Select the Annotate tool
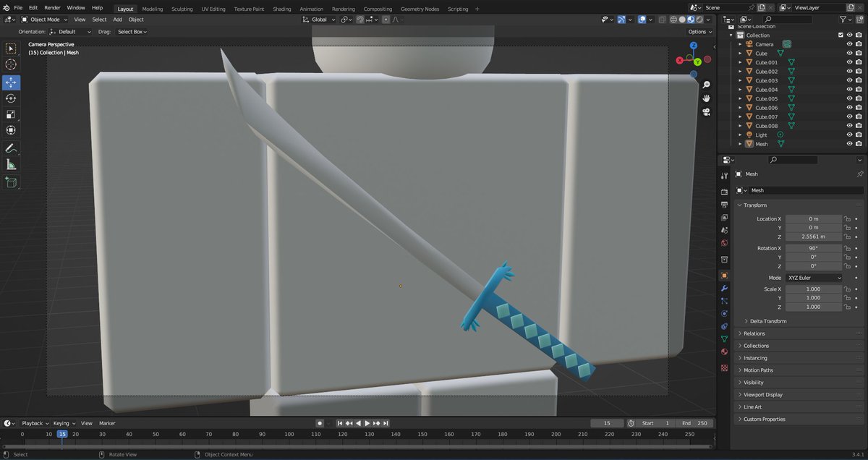The width and height of the screenshot is (868, 460). [11, 148]
